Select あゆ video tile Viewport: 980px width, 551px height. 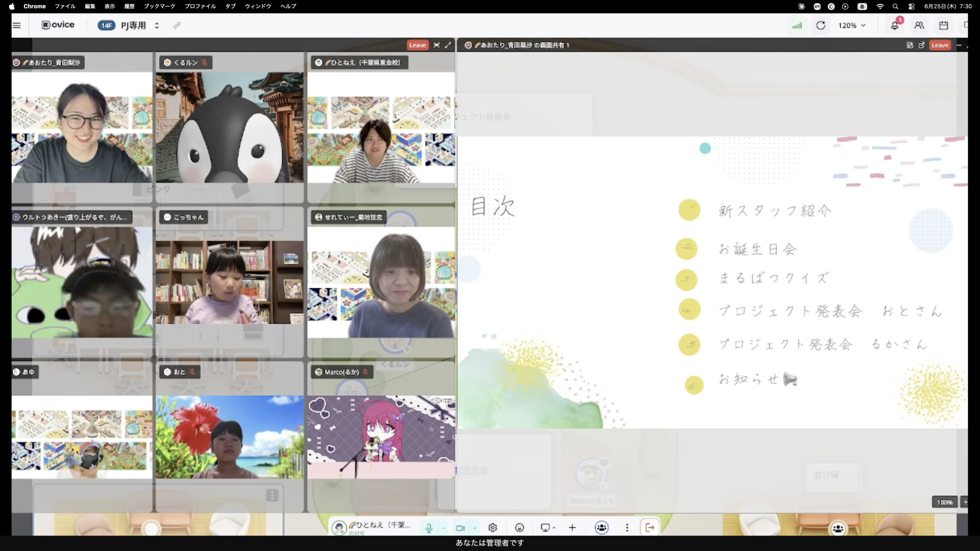point(82,437)
